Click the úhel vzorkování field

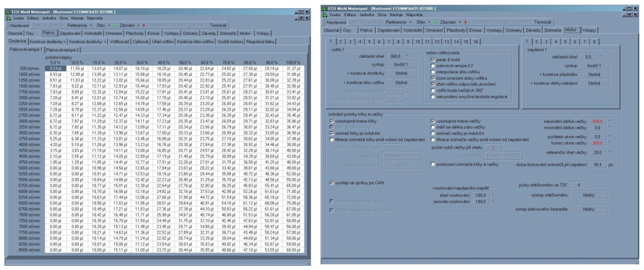coord(480,195)
